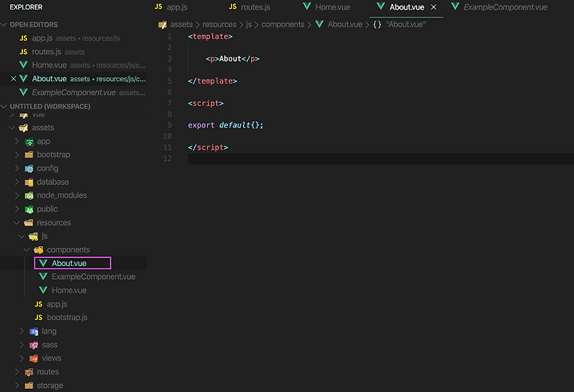Expand the node_modules folder chevron

click(x=17, y=195)
